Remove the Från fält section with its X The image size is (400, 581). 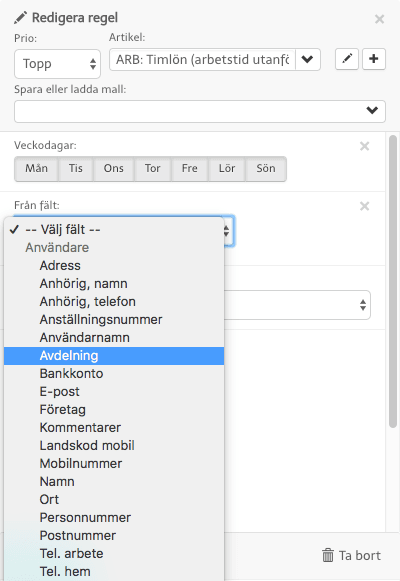pos(364,206)
